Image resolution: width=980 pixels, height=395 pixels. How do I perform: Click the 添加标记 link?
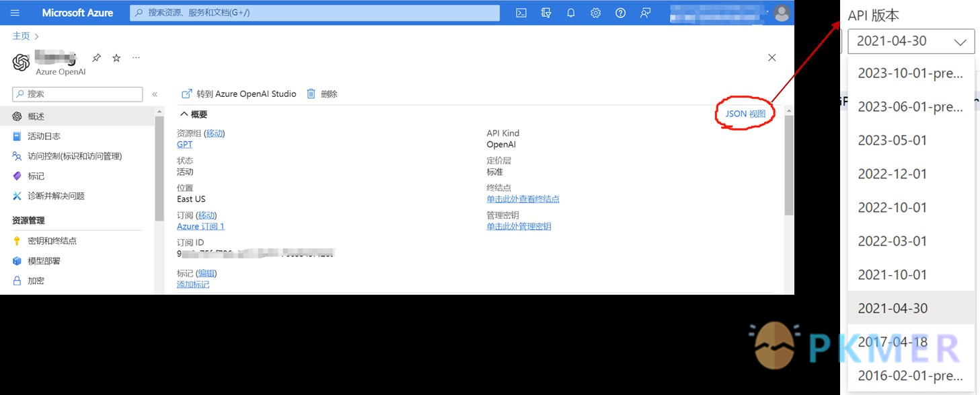193,285
